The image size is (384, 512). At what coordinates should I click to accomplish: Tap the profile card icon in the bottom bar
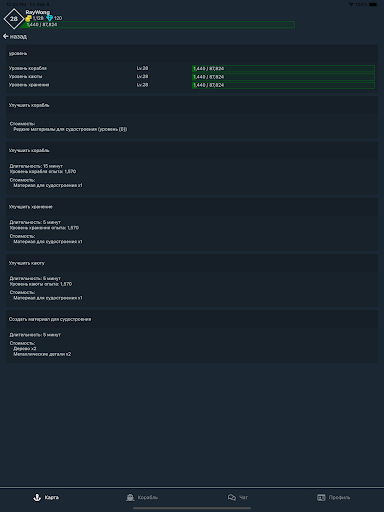pyautogui.click(x=321, y=497)
